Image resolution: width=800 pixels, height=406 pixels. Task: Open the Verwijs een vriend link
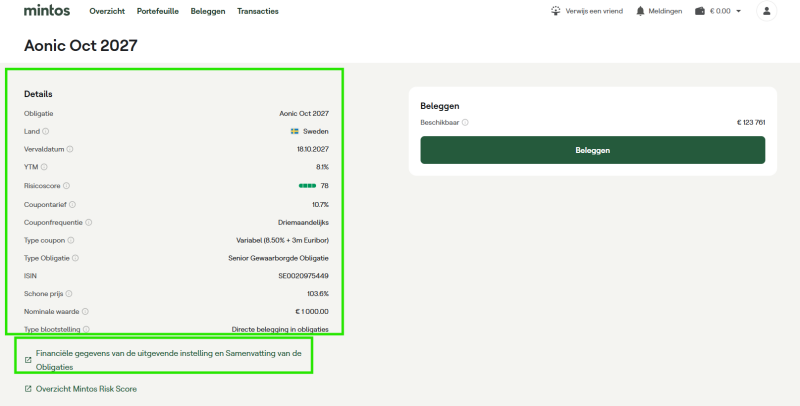[594, 11]
